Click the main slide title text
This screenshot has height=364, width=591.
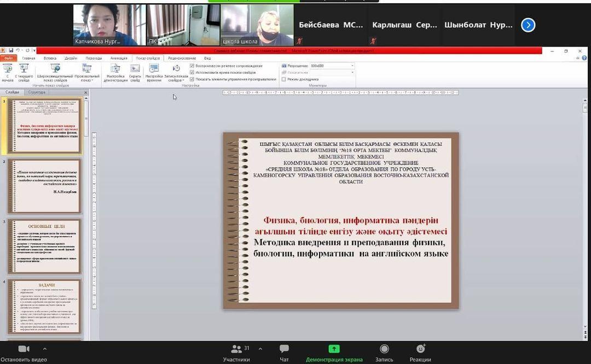(351, 237)
